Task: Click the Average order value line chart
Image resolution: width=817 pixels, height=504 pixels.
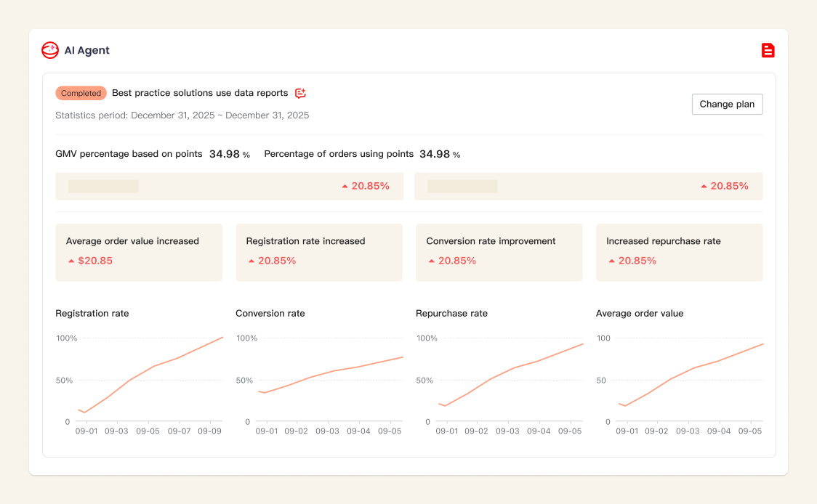Action: (x=690, y=378)
